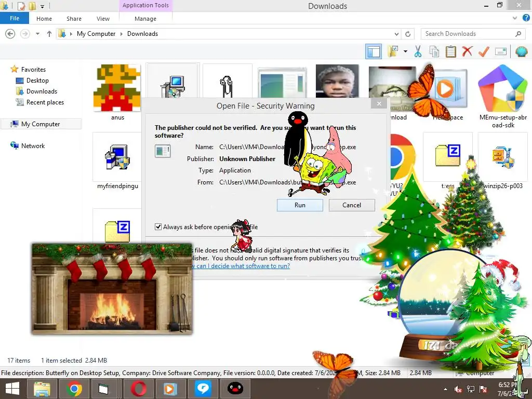The width and height of the screenshot is (532, 399).
Task: Switch to the View ribbon tab
Action: click(103, 19)
